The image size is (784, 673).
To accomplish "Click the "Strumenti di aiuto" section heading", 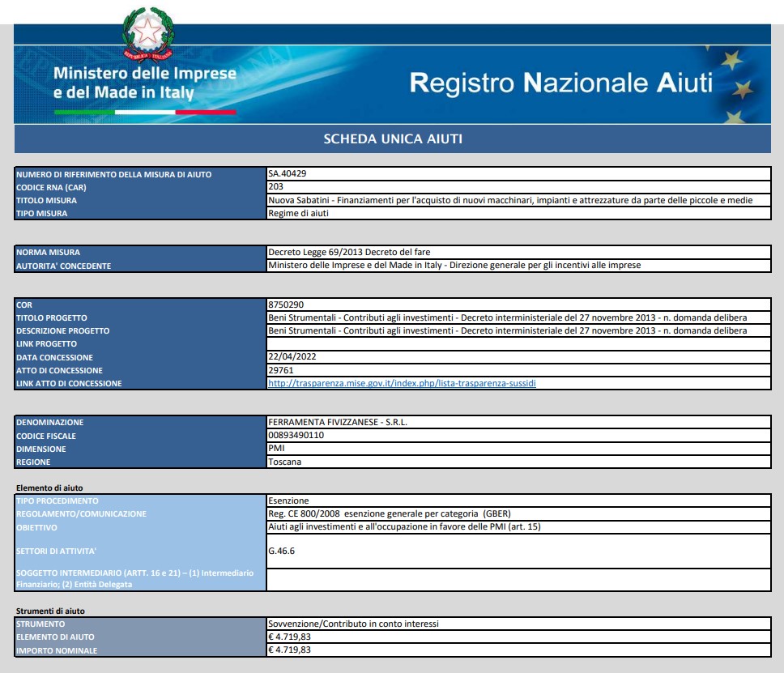I will (50, 611).
